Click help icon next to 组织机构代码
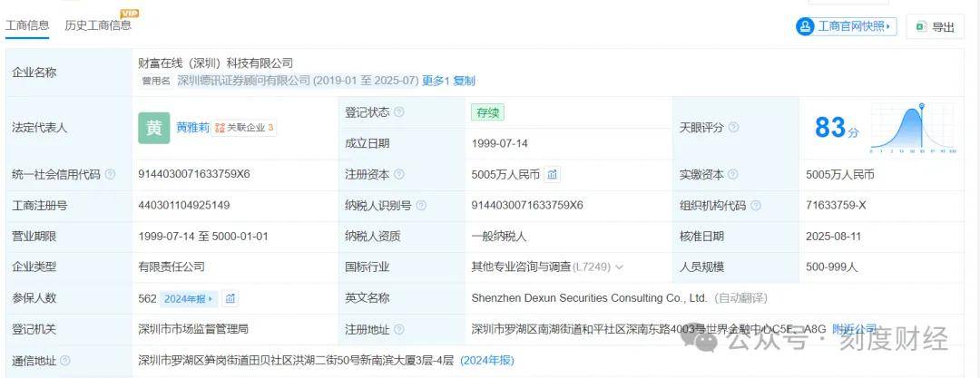This screenshot has height=378, width=980. [x=756, y=205]
